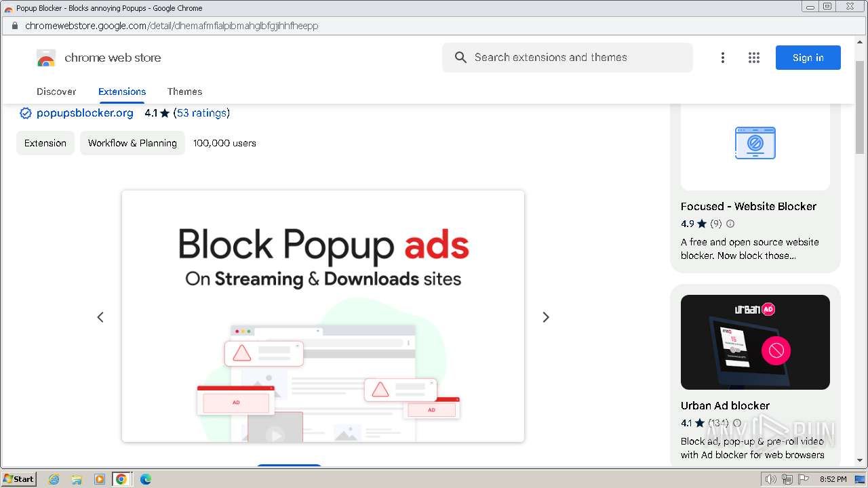Show next screenshot with right arrow
Screen dimensions: 868x488
coord(546,317)
